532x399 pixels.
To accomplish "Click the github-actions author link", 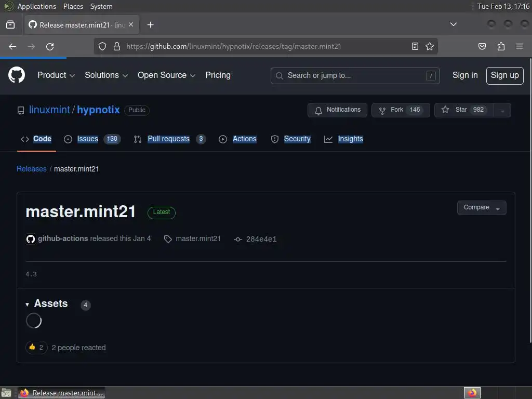I will tap(63, 239).
